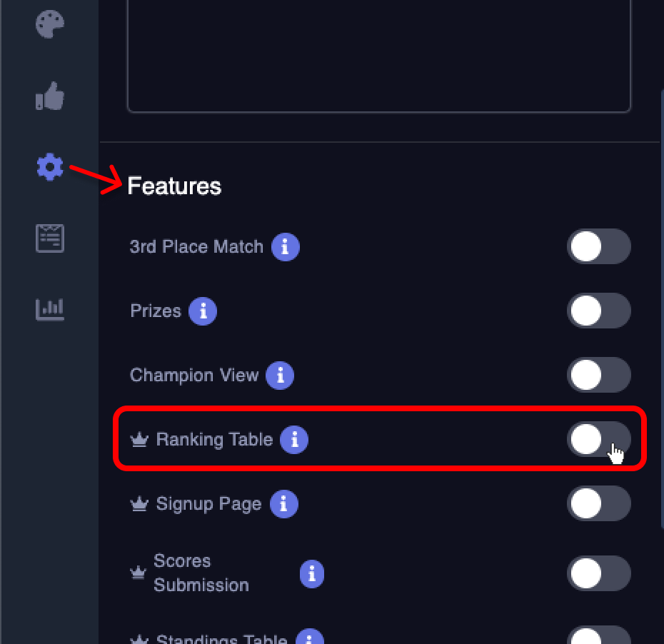Turn on the Prizes toggle
Screen dimensions: 664x644
pyautogui.click(x=598, y=311)
